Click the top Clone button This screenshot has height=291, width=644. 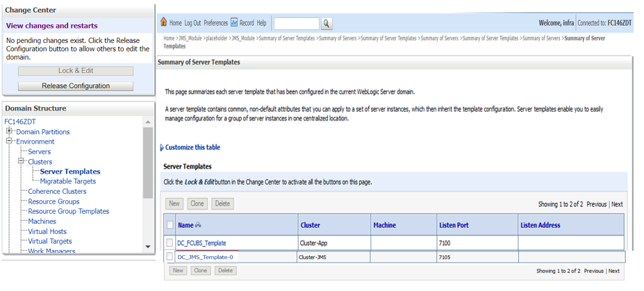(x=197, y=203)
